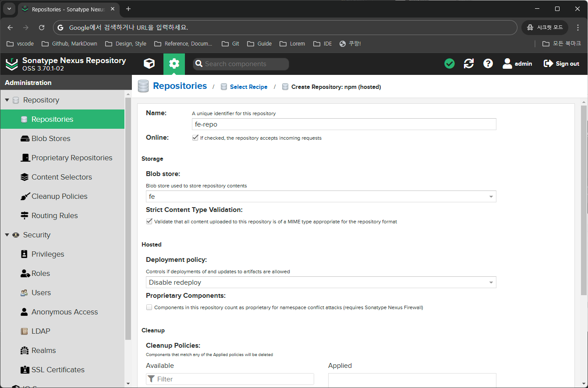Click the Users group icon
Image resolution: width=588 pixels, height=388 pixels.
pyautogui.click(x=25, y=293)
